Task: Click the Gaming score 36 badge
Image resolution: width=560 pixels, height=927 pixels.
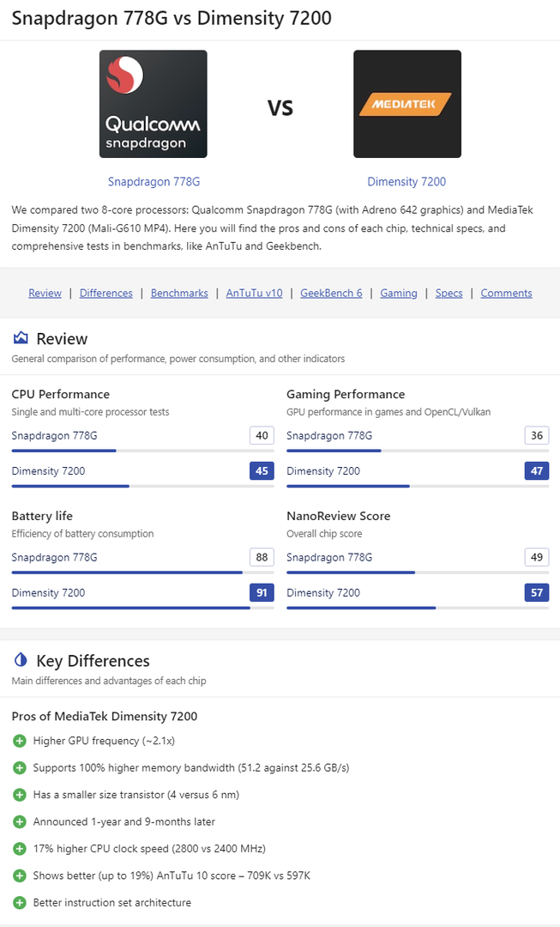Action: point(537,436)
